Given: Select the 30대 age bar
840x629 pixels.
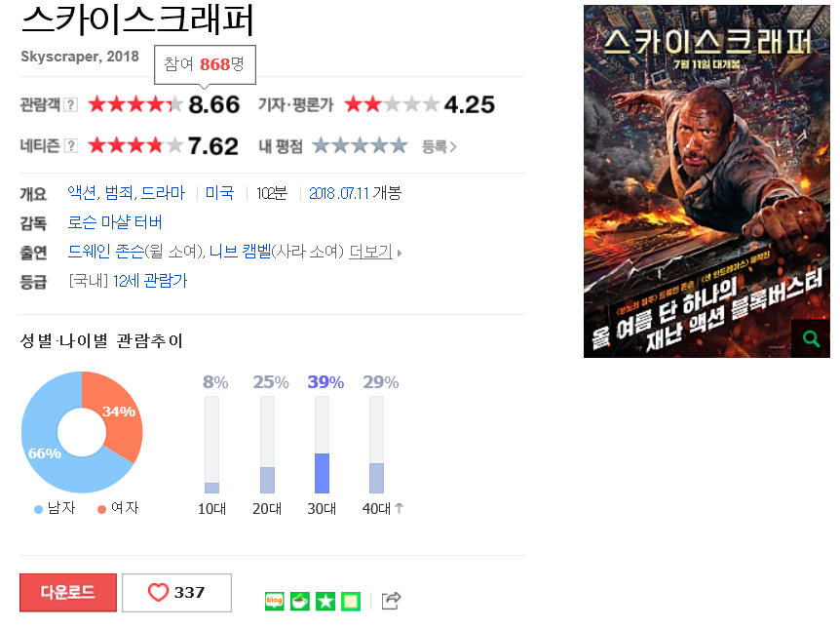Looking at the screenshot, I should click(322, 445).
